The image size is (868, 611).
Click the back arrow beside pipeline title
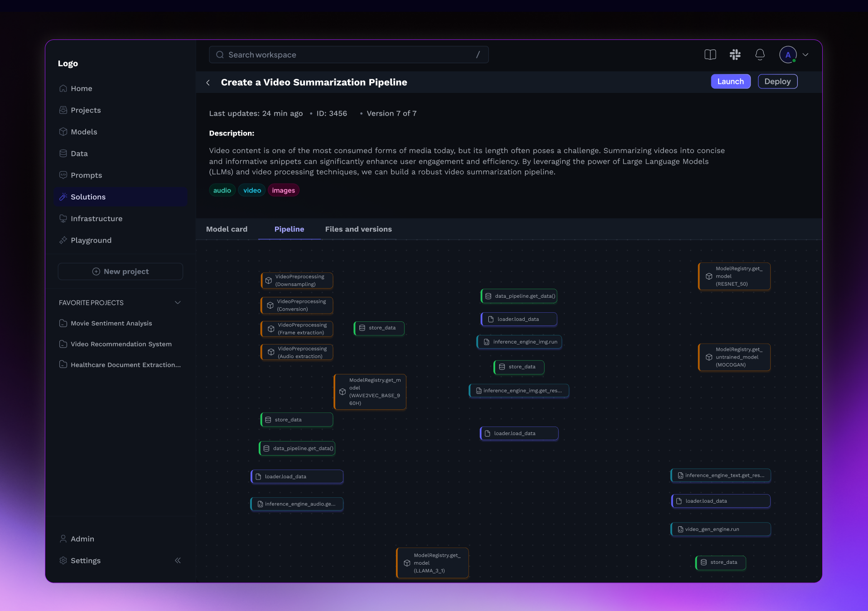tap(208, 82)
